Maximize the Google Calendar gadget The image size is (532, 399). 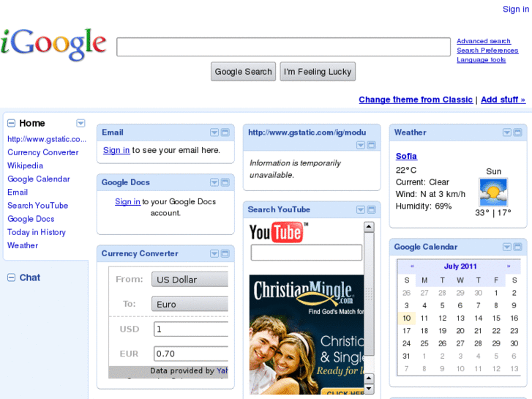click(518, 247)
